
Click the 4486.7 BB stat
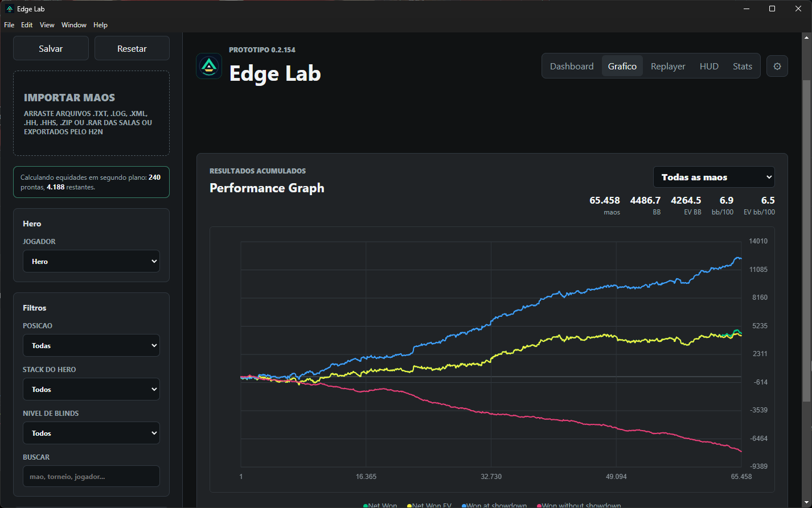[x=645, y=205]
